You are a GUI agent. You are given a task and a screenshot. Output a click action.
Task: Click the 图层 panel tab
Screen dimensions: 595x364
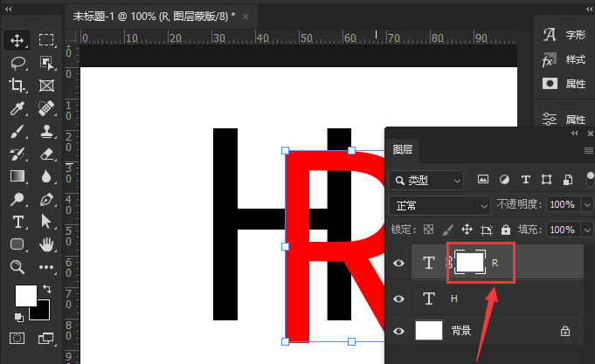pos(404,149)
